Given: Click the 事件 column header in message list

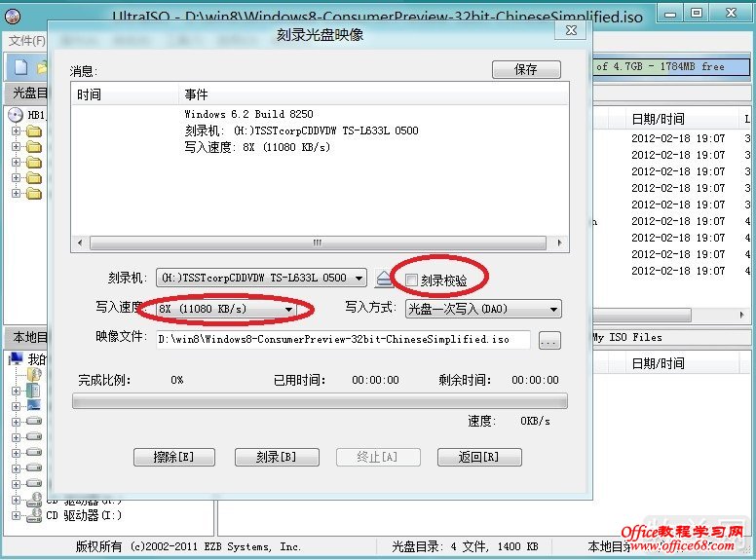Looking at the screenshot, I should point(374,94).
